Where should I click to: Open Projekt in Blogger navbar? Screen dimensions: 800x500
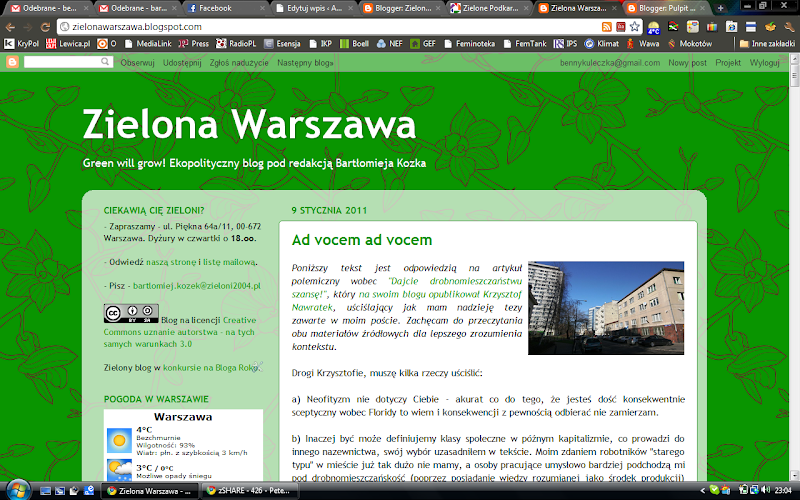click(728, 63)
